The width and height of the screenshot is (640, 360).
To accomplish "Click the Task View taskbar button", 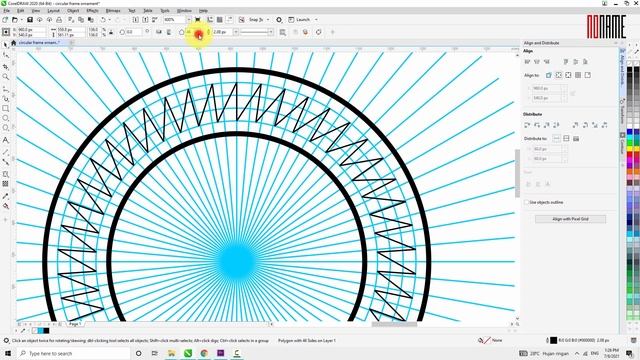I will 155,353.
